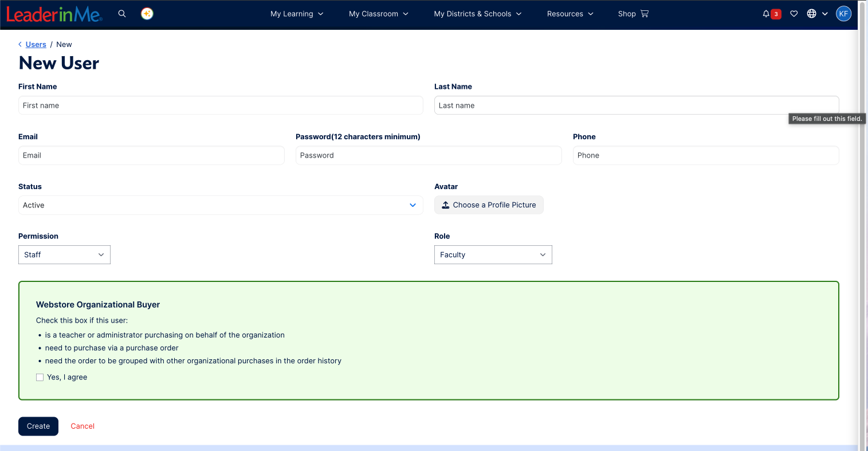
Task: Open the favorites heart icon
Action: pos(794,14)
